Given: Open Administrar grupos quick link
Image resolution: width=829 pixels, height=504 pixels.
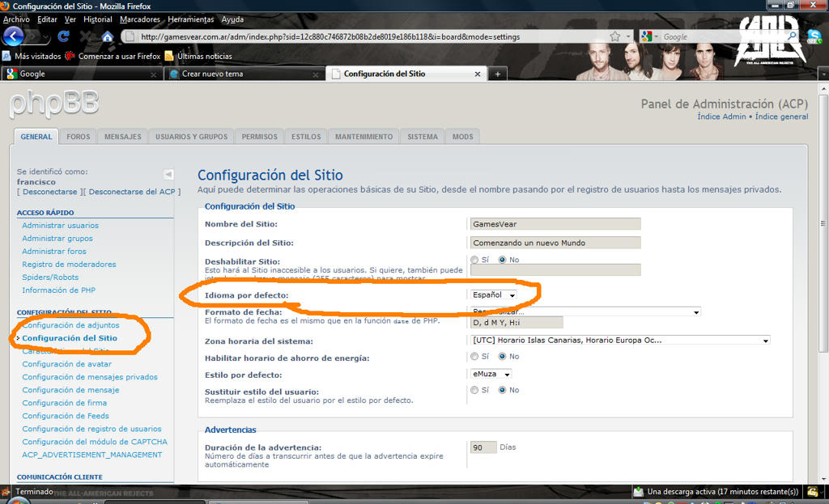Looking at the screenshot, I should click(57, 239).
